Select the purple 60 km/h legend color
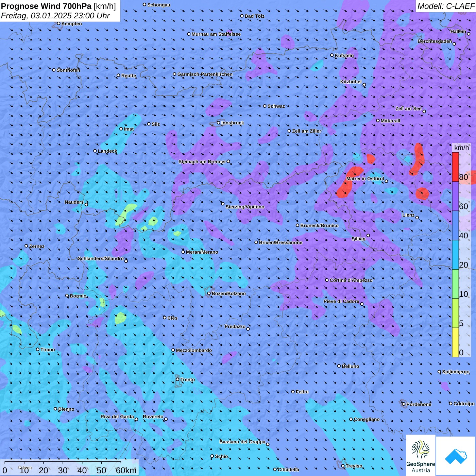Image resolution: width=476 pixels, height=476 pixels. point(455,196)
